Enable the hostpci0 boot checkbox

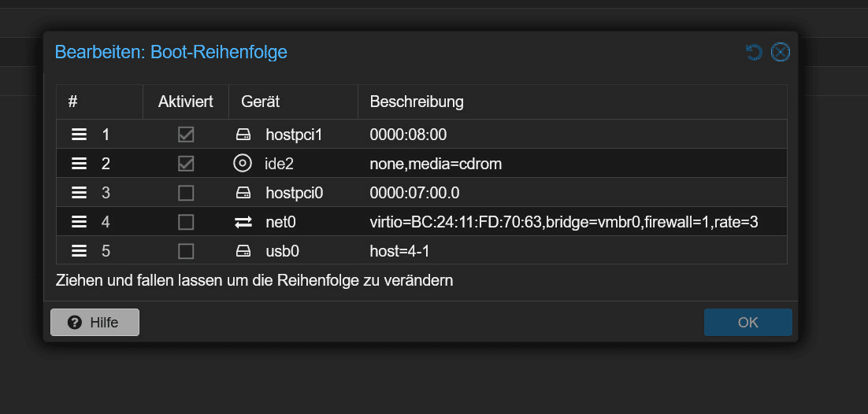click(186, 193)
